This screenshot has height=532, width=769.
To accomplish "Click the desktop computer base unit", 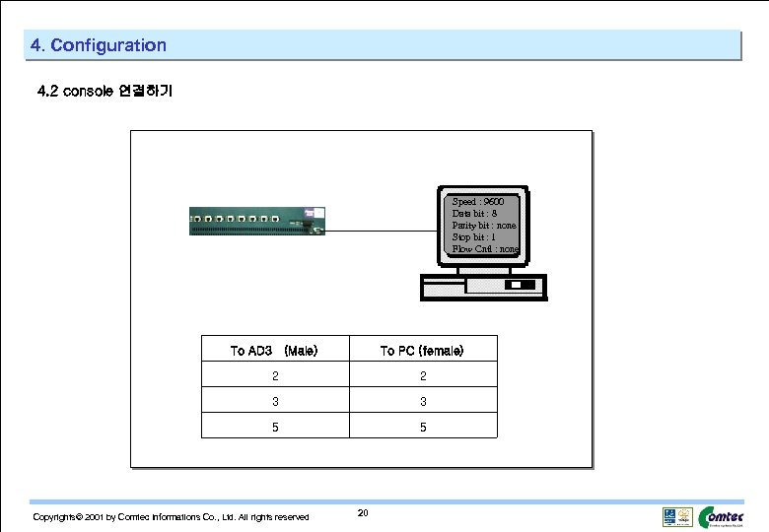I will pyautogui.click(x=483, y=287).
